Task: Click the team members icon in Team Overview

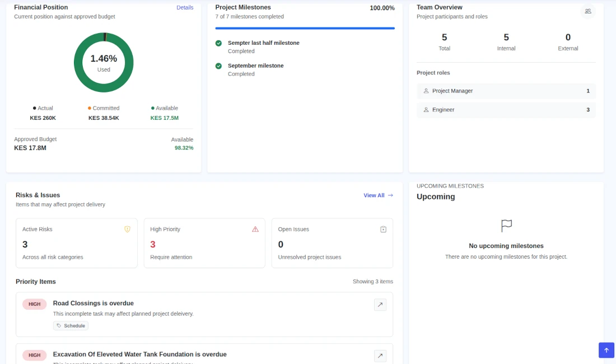Action: point(587,11)
